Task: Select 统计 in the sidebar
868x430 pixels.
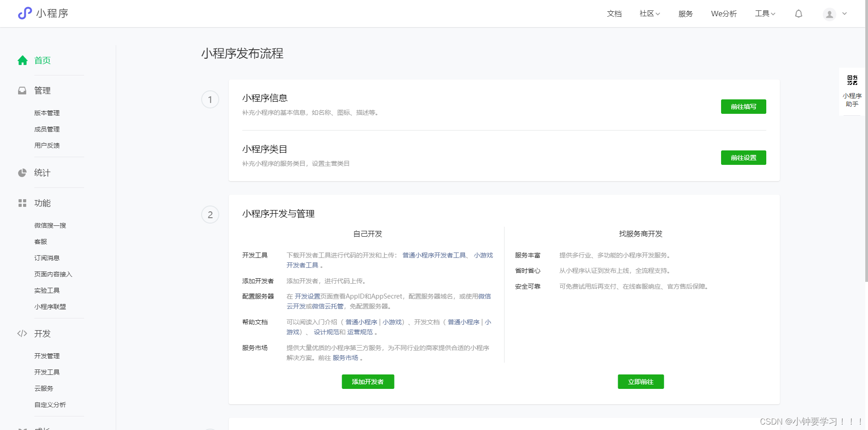Action: pos(42,173)
